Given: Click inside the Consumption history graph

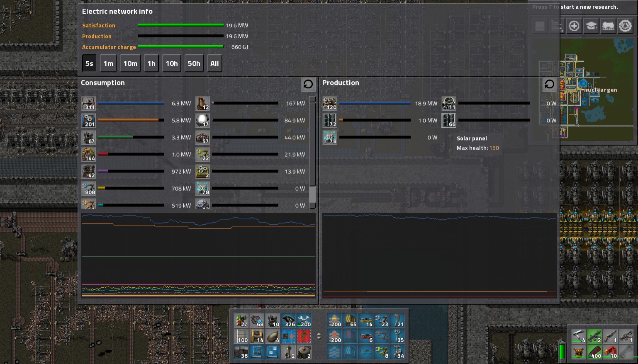Looking at the screenshot, I should coord(198,255).
